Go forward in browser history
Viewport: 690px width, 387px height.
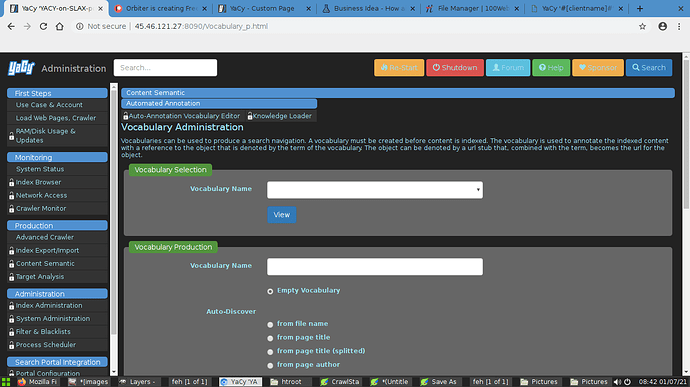[27, 26]
